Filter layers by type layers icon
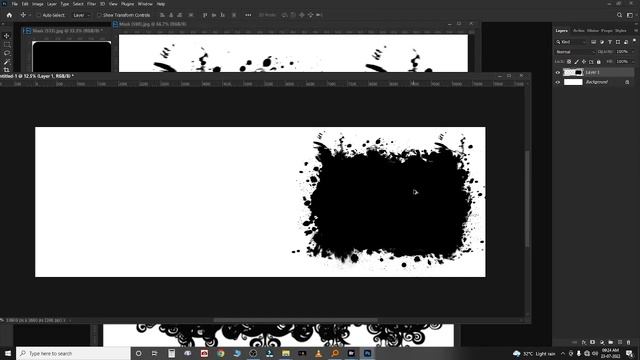 [610, 42]
